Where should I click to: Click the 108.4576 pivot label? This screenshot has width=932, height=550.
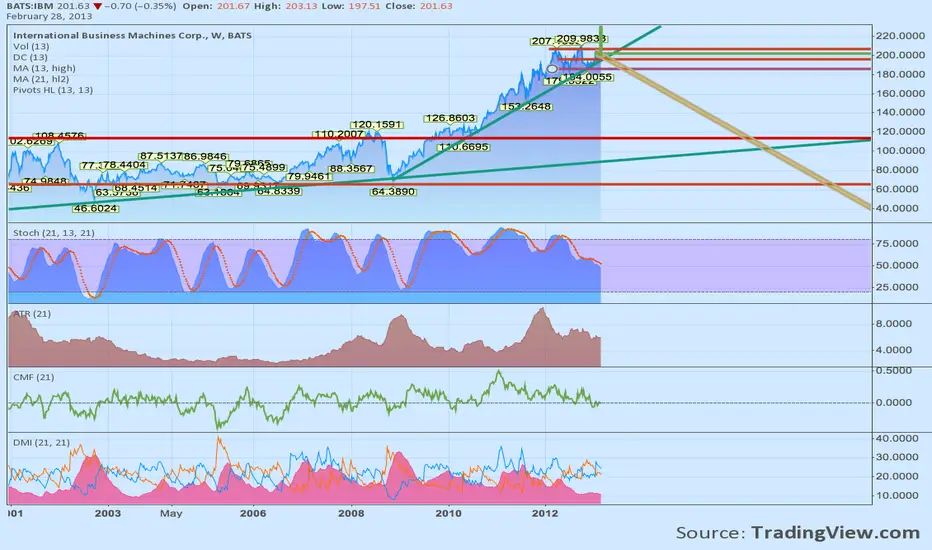(59, 136)
